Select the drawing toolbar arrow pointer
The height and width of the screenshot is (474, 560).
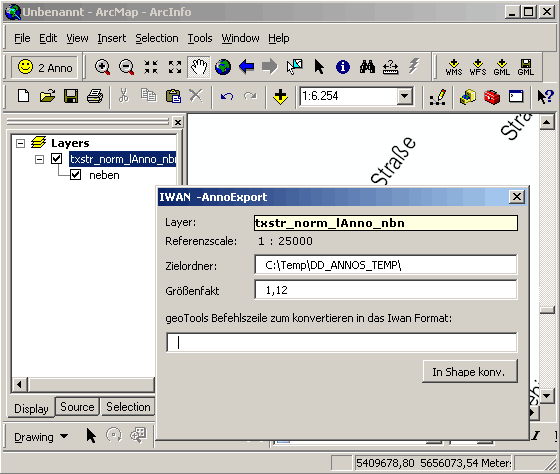coord(91,436)
